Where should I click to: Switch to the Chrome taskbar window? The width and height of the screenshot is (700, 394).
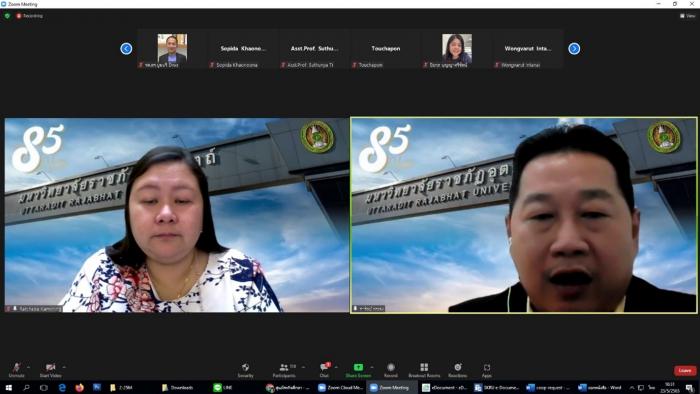[288, 388]
